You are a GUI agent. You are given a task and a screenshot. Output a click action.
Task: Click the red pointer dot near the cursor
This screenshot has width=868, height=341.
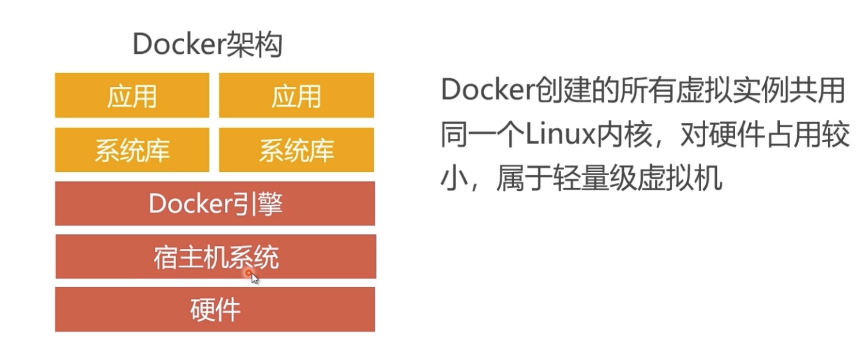click(x=249, y=273)
